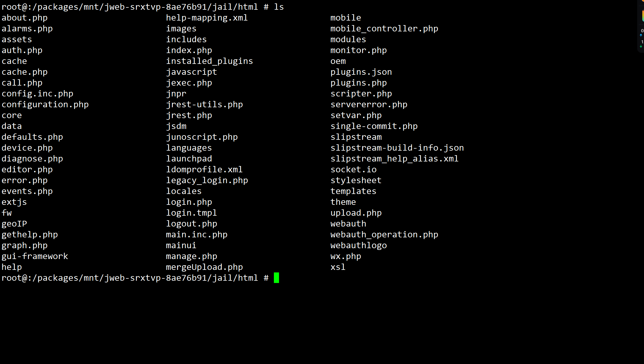Image resolution: width=644 pixels, height=364 pixels.
Task: Click the config.inc.php filename
Action: (x=37, y=94)
